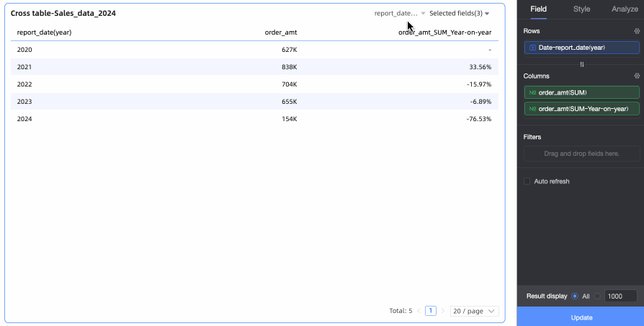
Task: Click the 2020 row cell
Action: [24, 50]
